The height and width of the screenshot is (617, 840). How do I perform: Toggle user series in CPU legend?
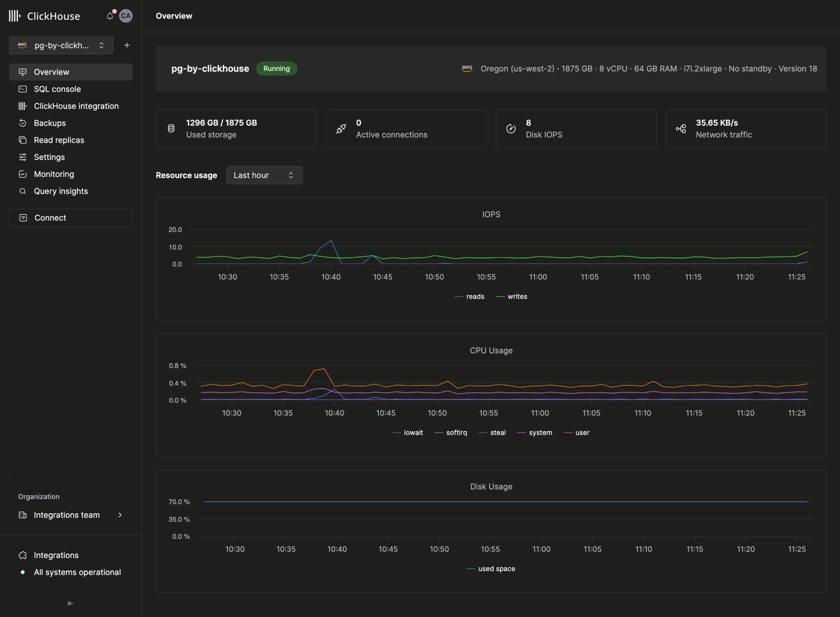coord(576,432)
